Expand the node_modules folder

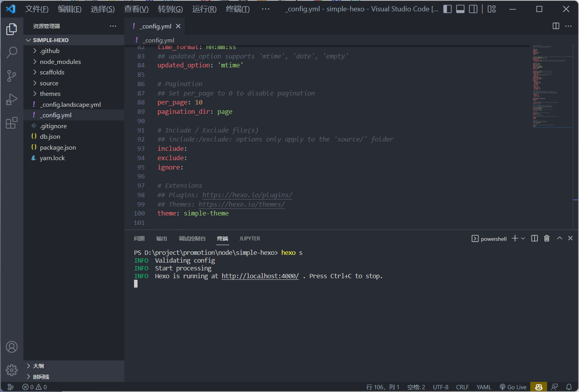tap(60, 62)
